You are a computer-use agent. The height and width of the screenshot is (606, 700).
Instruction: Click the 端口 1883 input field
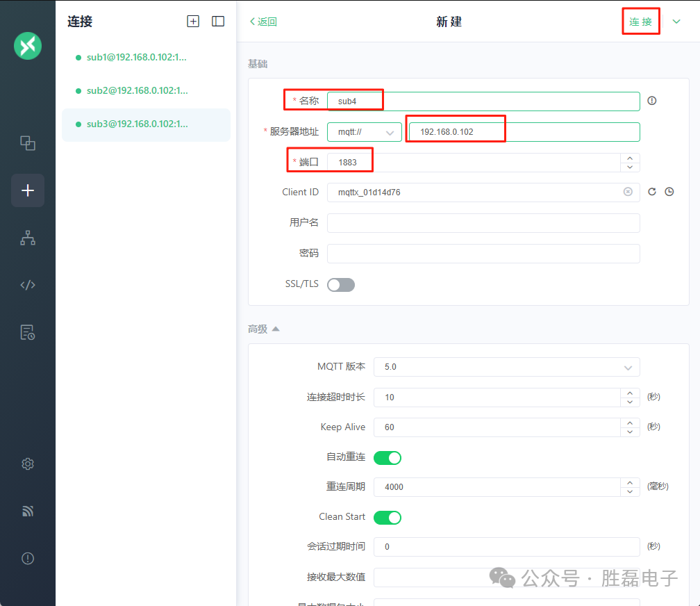coord(474,163)
